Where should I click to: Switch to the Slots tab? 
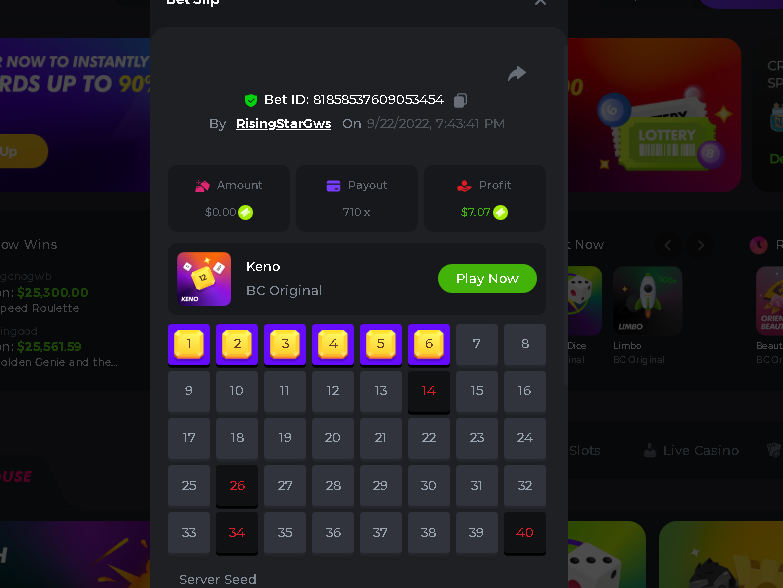pyautogui.click(x=585, y=450)
